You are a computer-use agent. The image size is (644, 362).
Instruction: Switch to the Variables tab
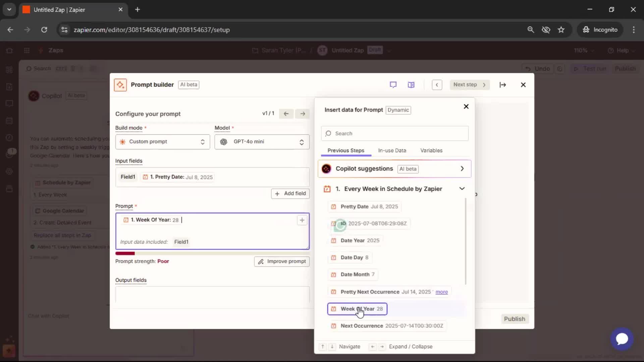pos(431,150)
